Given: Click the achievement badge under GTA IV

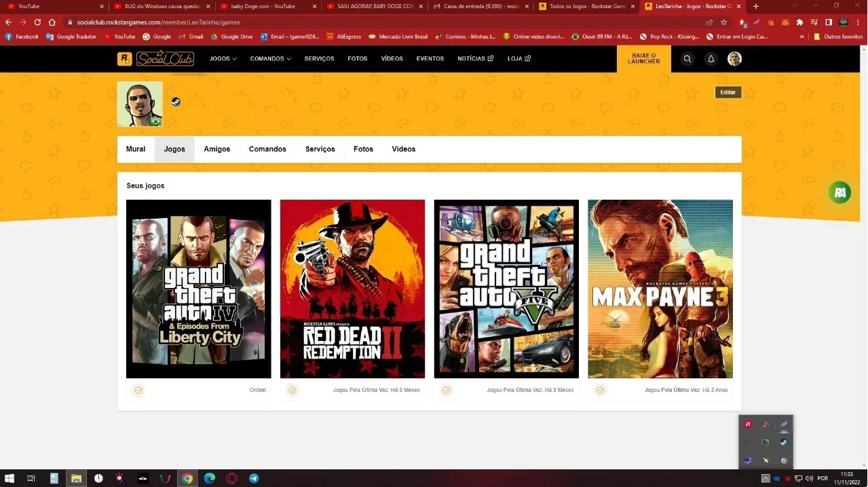Looking at the screenshot, I should (x=138, y=391).
